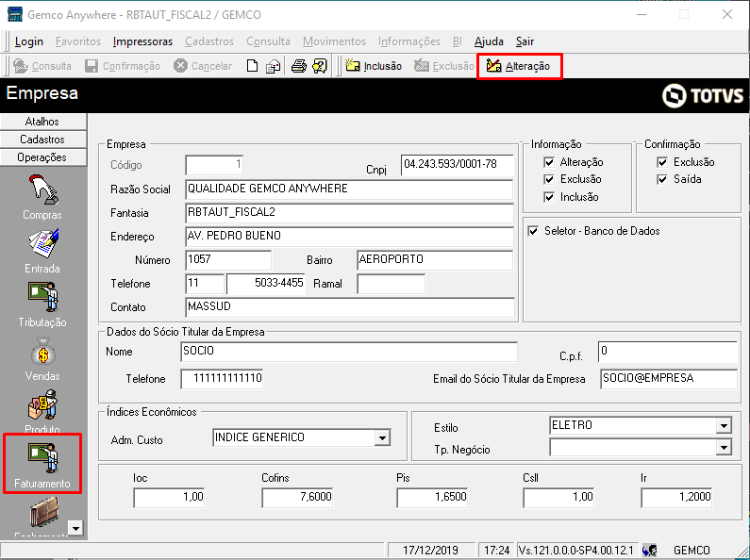Uncheck Saída under Confirmação
This screenshot has width=750, height=560.
click(662, 180)
